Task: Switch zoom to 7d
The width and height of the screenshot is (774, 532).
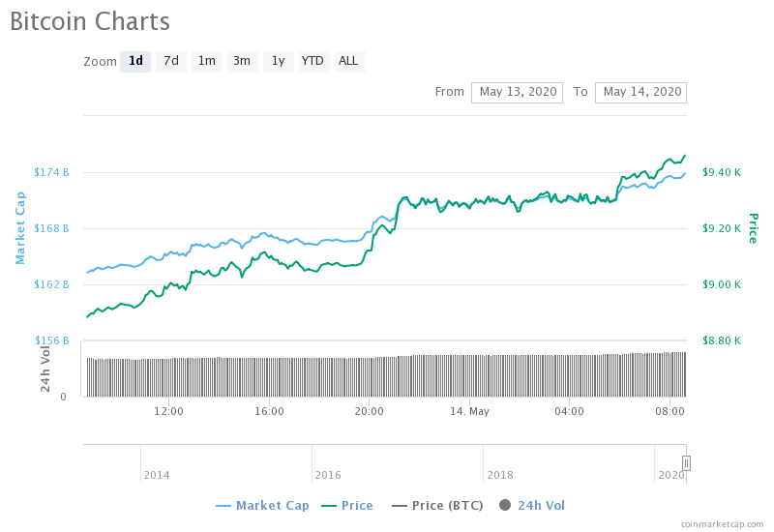Action: pos(171,61)
